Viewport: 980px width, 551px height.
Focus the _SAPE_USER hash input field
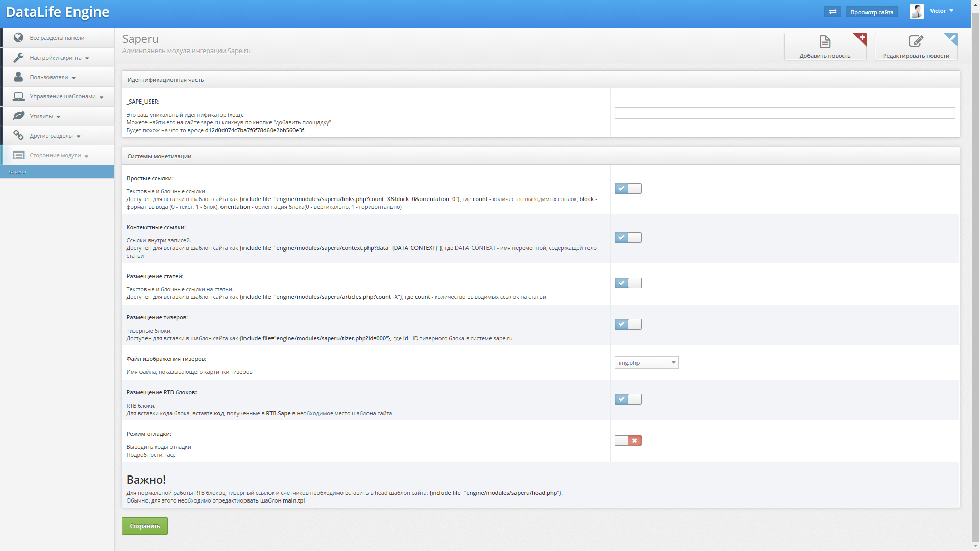tap(785, 113)
